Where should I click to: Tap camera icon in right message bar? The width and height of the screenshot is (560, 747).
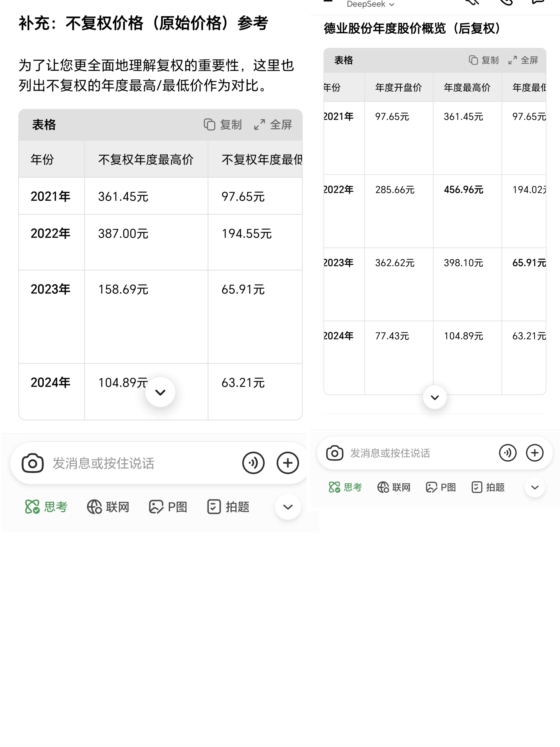[x=335, y=453]
